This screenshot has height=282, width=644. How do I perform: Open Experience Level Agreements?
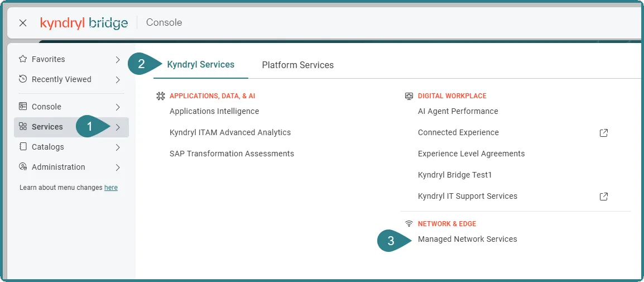pyautogui.click(x=472, y=154)
